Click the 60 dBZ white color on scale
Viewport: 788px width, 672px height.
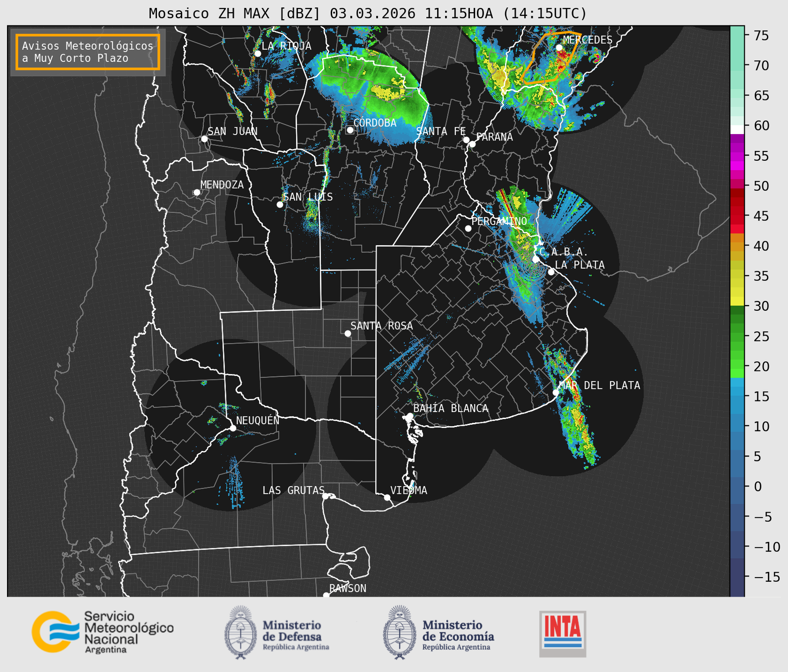point(737,129)
